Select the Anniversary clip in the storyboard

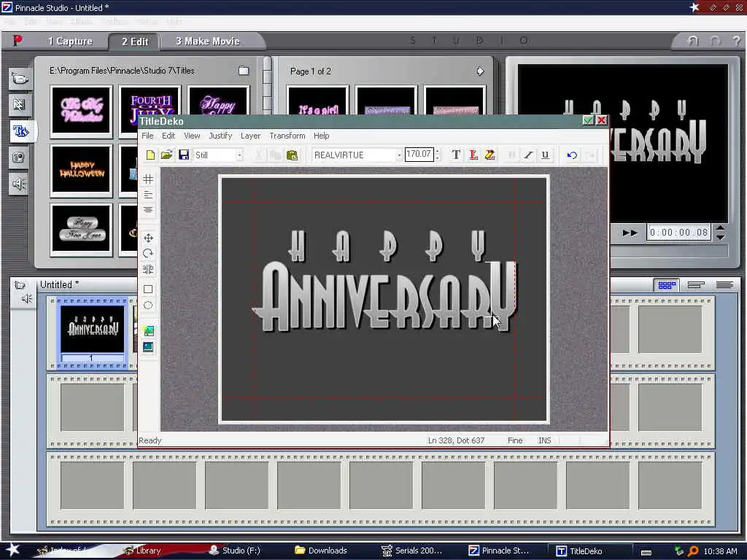point(93,332)
